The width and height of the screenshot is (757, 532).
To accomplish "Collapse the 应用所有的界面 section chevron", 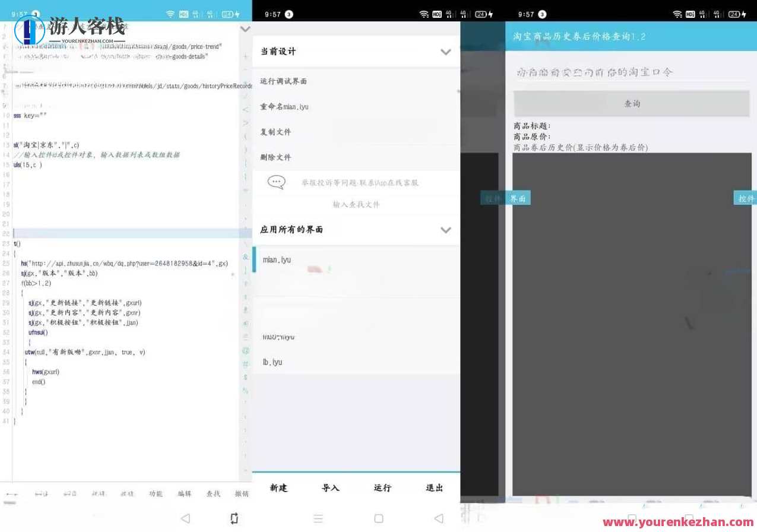I will (446, 230).
